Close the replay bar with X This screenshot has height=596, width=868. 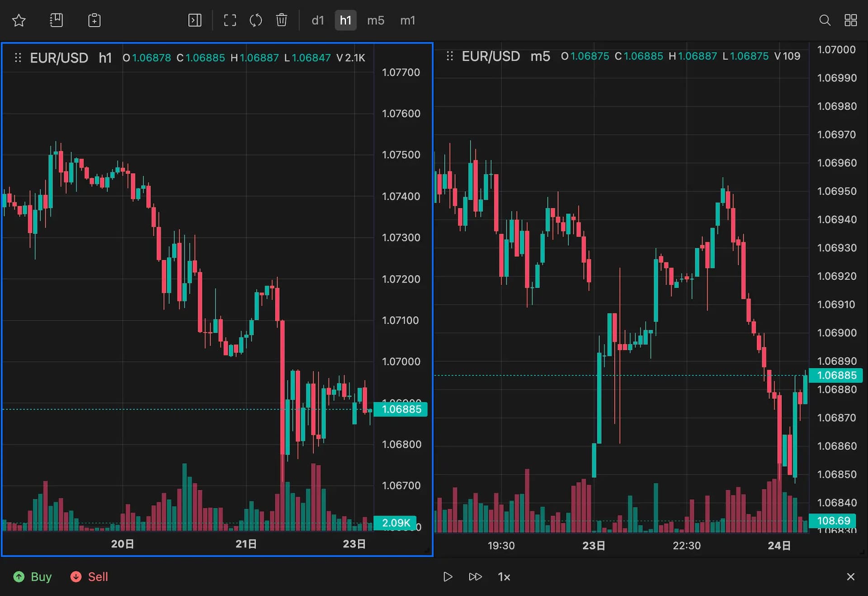pyautogui.click(x=851, y=577)
